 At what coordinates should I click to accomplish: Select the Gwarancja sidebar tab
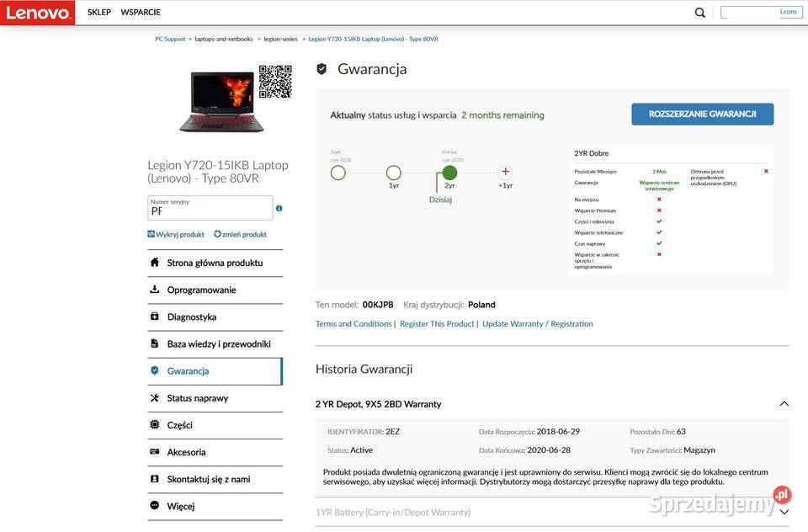(x=215, y=371)
